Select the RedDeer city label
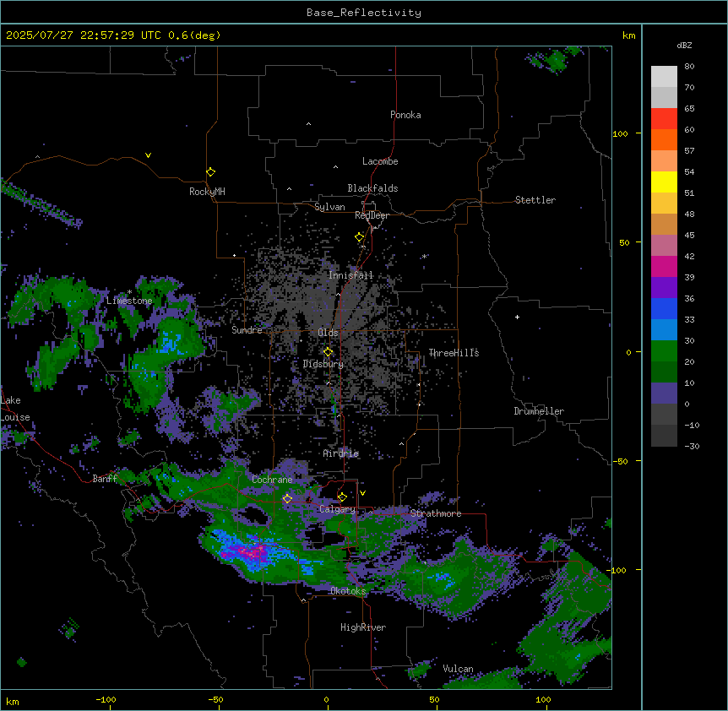This screenshot has height=711, width=728. pos(372,215)
